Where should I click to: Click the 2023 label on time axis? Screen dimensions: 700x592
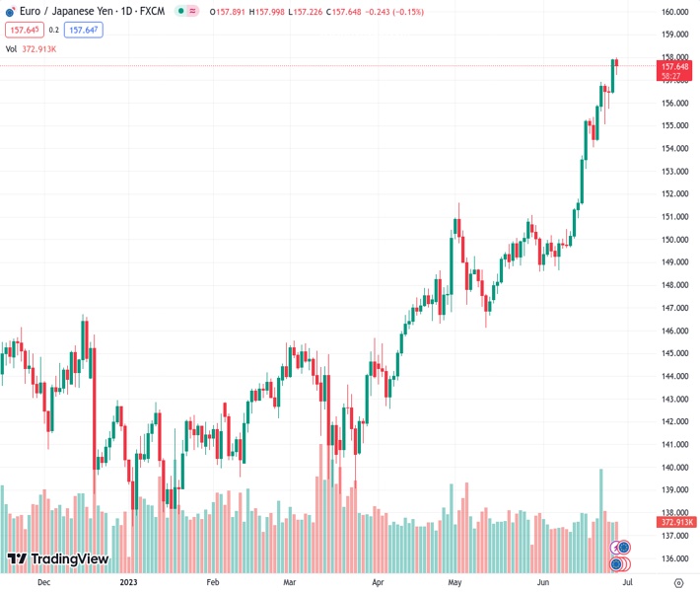coord(128,583)
